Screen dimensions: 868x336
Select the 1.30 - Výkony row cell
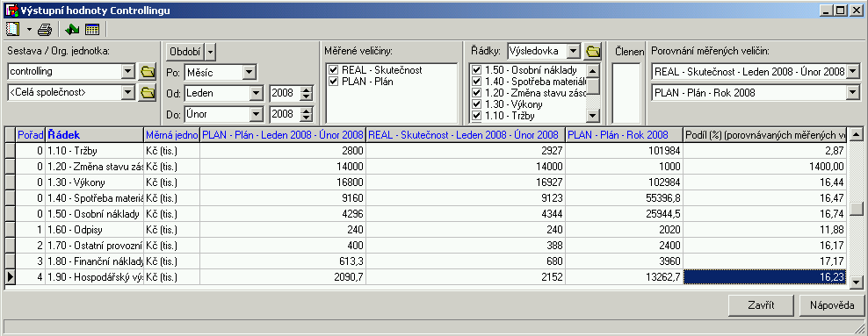tap(94, 182)
